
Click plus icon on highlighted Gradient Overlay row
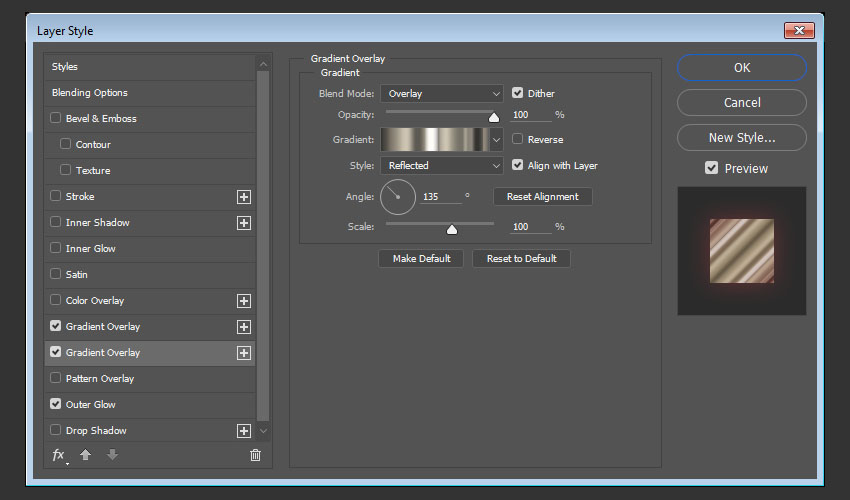244,353
